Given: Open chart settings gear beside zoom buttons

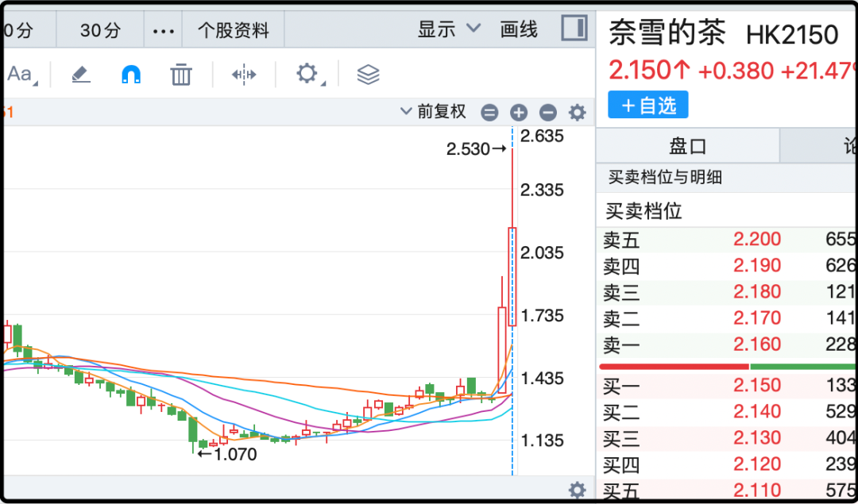Looking at the screenshot, I should point(578,113).
